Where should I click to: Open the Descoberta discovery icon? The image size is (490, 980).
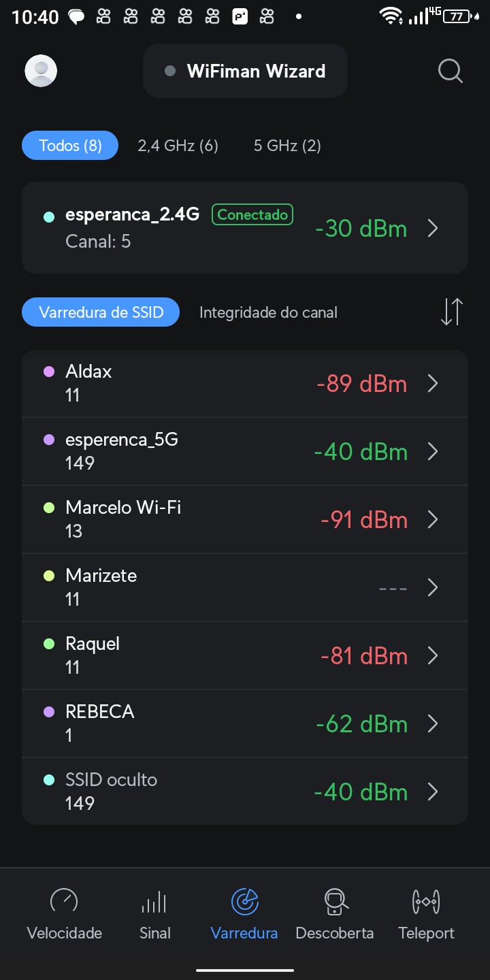335,901
